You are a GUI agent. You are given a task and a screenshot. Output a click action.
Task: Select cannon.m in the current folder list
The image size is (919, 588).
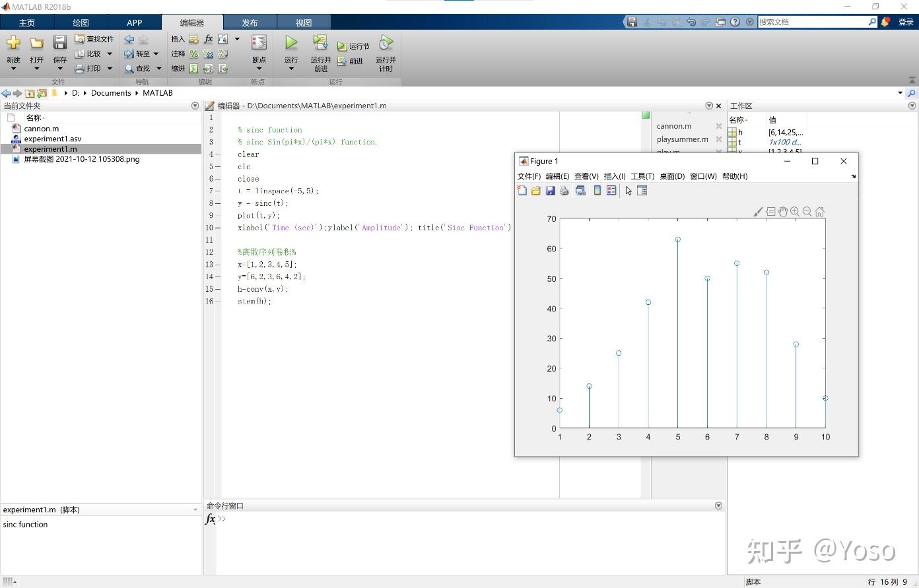(x=41, y=129)
